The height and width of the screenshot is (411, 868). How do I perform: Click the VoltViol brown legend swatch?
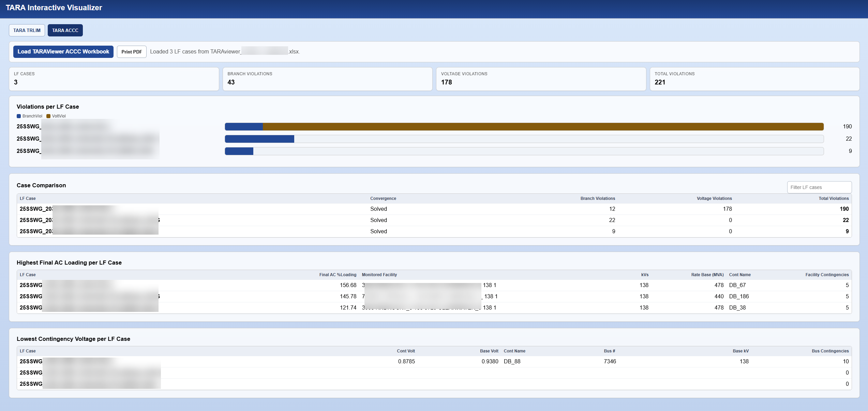[48, 116]
